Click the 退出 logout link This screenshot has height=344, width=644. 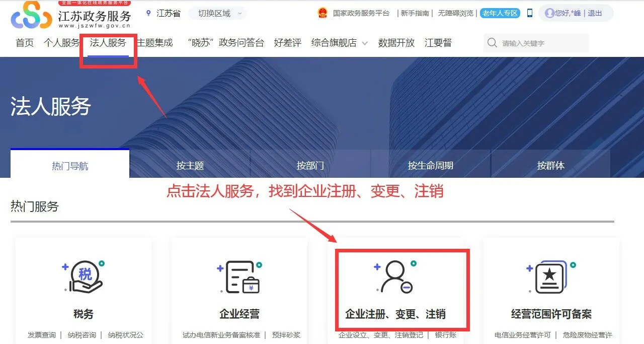tap(595, 13)
